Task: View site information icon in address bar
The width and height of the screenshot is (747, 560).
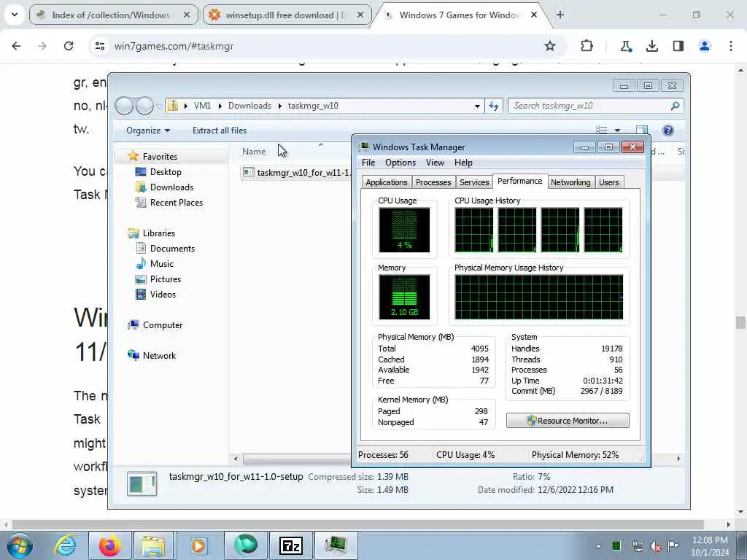Action: pyautogui.click(x=99, y=46)
